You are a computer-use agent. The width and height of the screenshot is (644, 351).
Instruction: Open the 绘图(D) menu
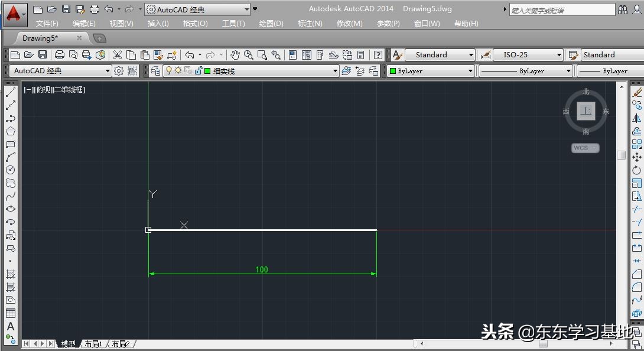point(271,24)
